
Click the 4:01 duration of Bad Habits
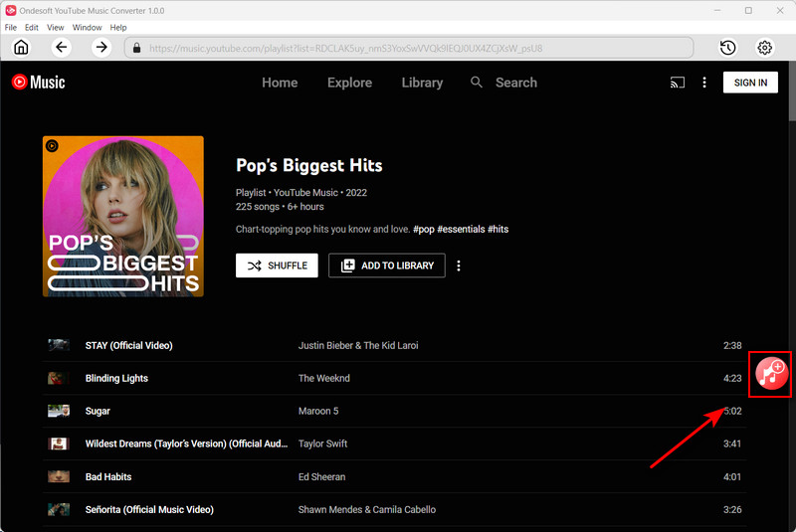click(732, 476)
